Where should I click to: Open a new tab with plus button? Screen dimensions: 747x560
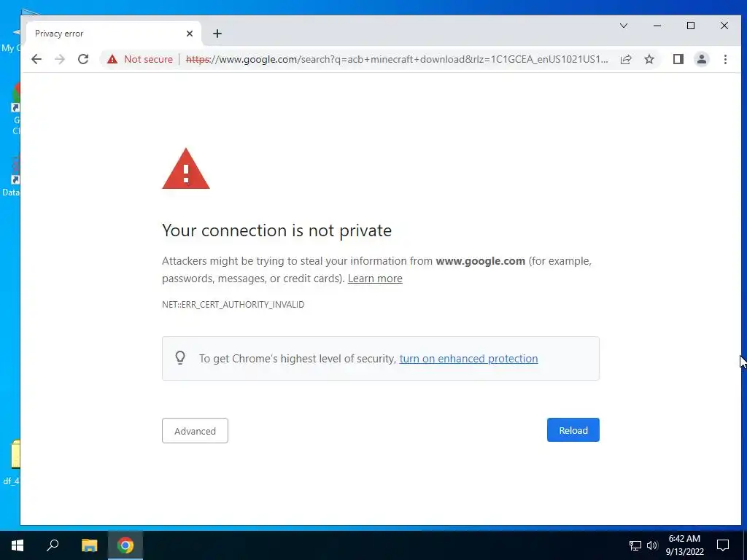(x=217, y=34)
